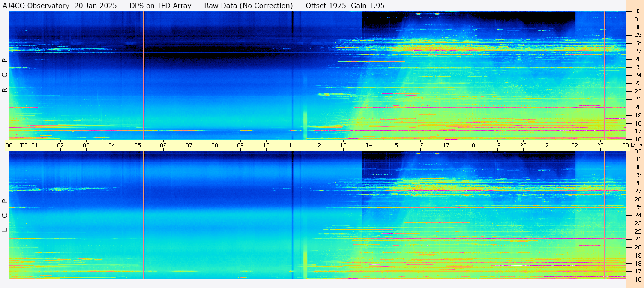The height and width of the screenshot is (288, 644).
Task: Pick the 13 hour tick label
Action: pyautogui.click(x=343, y=145)
